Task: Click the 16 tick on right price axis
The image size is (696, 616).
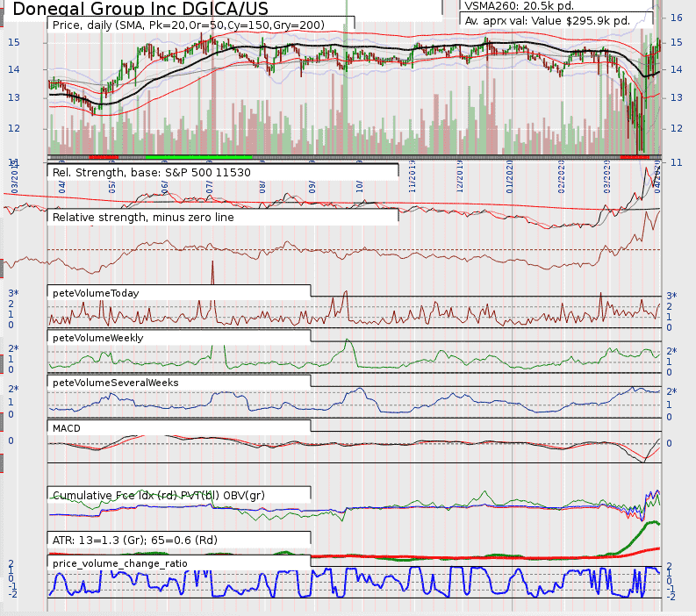Action: (x=677, y=18)
